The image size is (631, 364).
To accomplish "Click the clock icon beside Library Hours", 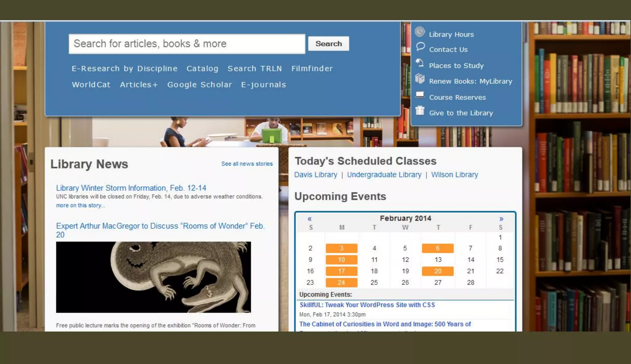I will (x=420, y=32).
